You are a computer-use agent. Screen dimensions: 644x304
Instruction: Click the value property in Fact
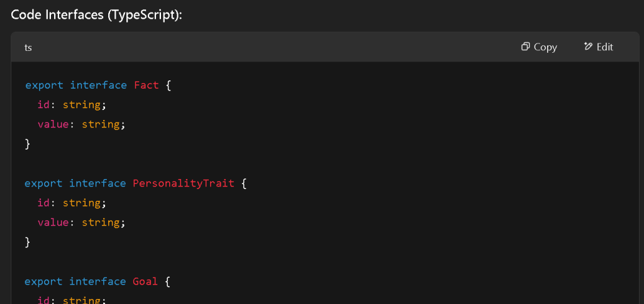pyautogui.click(x=53, y=124)
